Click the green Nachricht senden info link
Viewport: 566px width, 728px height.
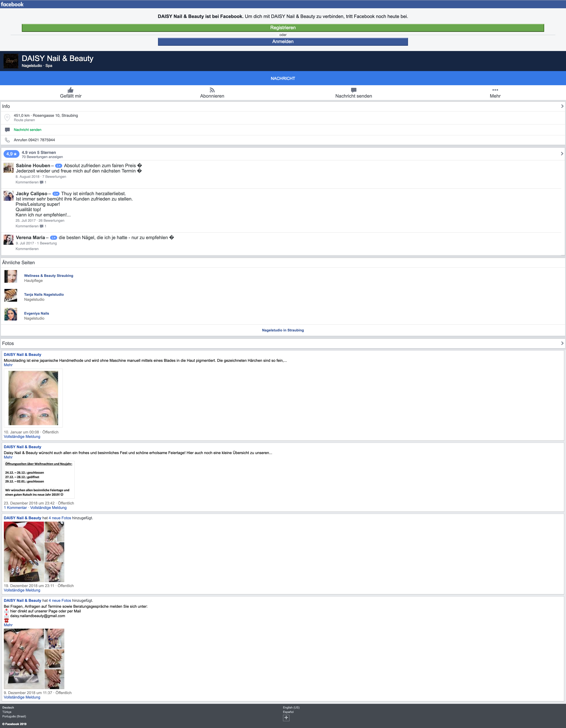tap(28, 130)
